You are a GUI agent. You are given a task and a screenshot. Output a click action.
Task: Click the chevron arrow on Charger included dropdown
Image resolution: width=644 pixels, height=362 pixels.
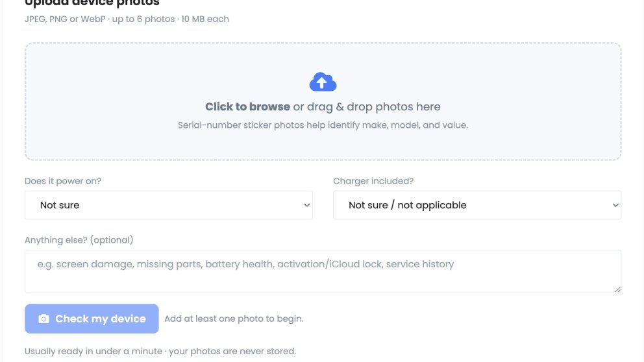coord(615,205)
